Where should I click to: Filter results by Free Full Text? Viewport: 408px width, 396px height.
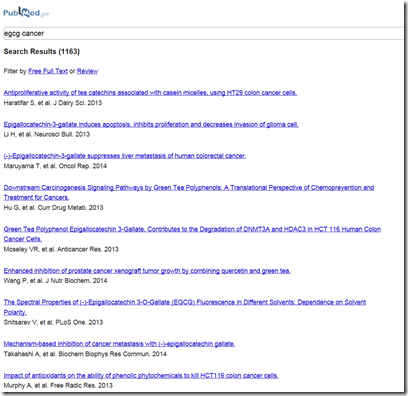pos(48,71)
